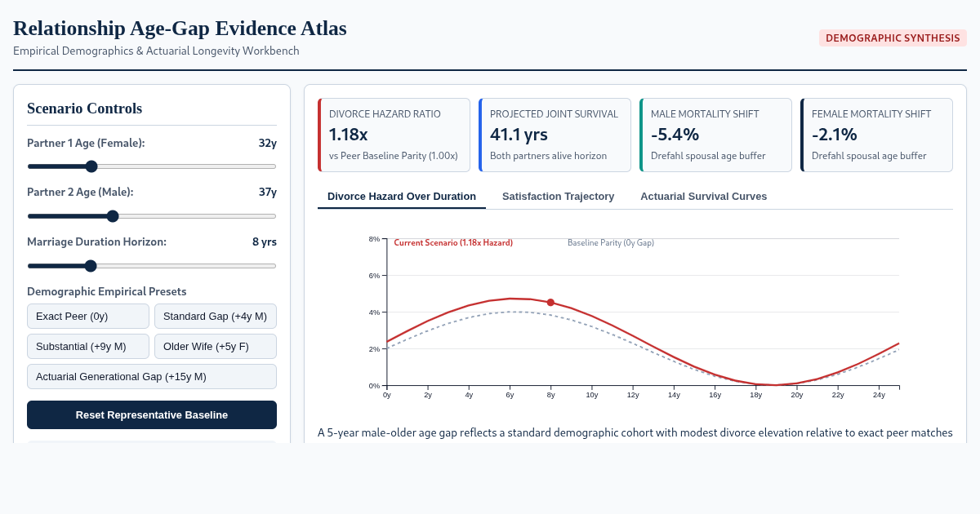Screen dimensions: 980x514
Task: Click the Baseline Parity (0y Gap) legend label
Action: (x=611, y=243)
